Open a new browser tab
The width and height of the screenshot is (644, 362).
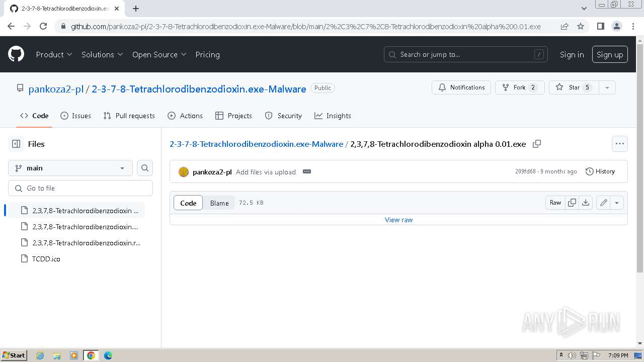[x=136, y=9]
